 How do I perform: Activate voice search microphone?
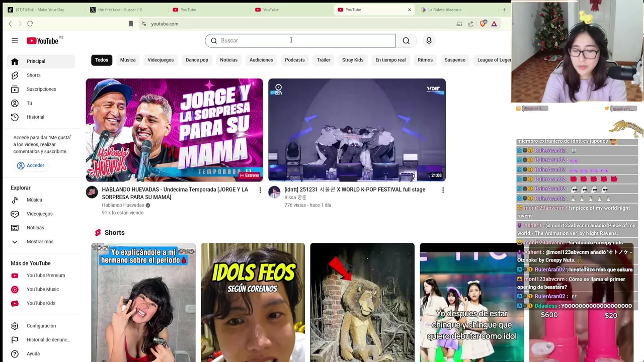(x=429, y=41)
